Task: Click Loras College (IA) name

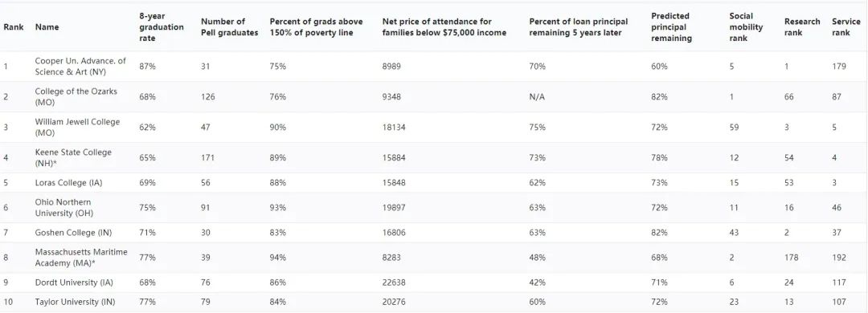Action: point(68,183)
